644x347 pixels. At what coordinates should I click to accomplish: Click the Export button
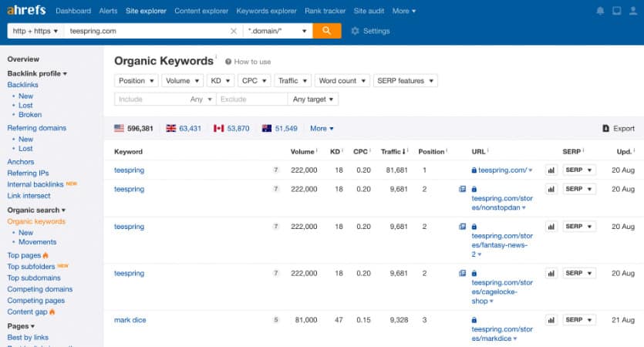tap(618, 129)
